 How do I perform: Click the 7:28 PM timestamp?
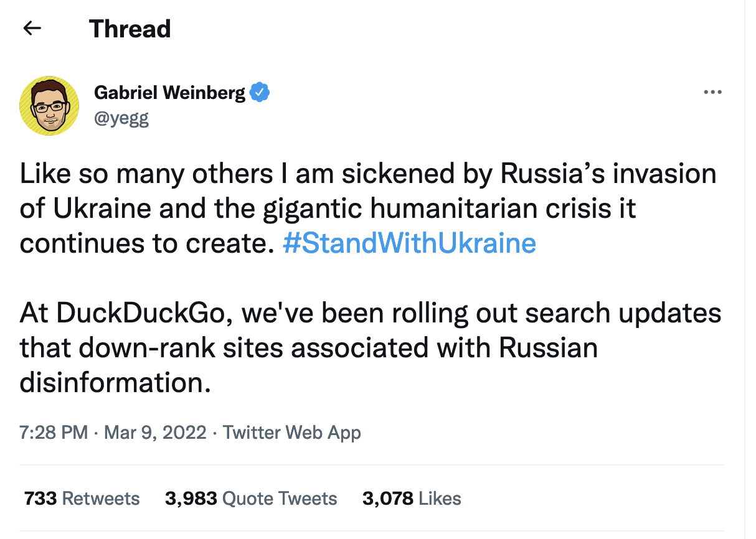tap(54, 432)
